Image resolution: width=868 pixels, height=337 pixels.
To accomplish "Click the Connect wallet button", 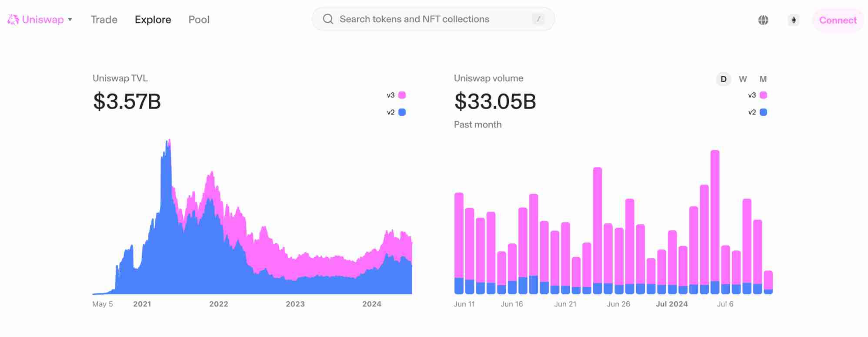I will pyautogui.click(x=838, y=20).
